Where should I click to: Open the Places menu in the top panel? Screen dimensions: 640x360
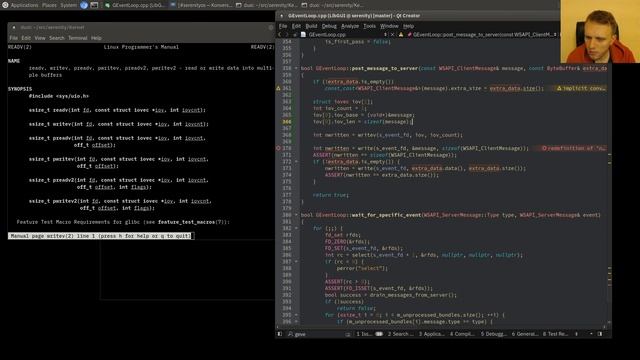click(x=49, y=5)
